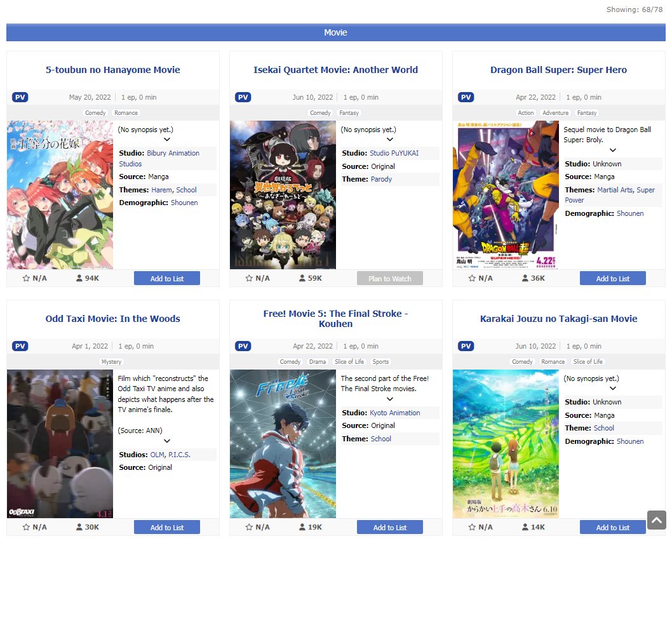Open Karakai Jouzu no Takagi-san Movie title
The image size is (672, 621).
(x=558, y=319)
